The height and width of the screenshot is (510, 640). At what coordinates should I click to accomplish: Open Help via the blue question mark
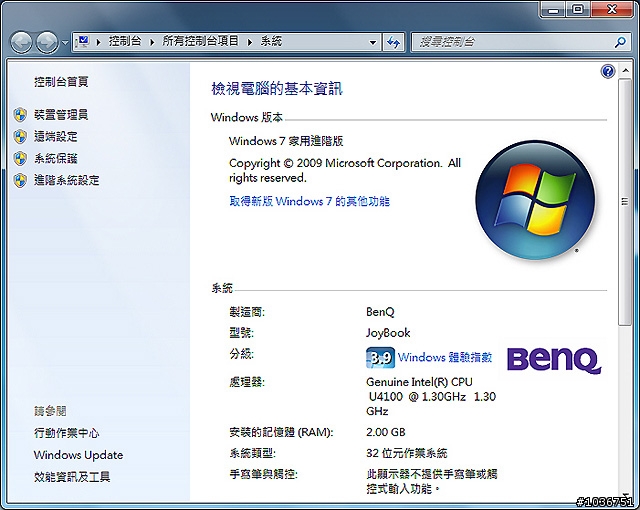coord(608,71)
